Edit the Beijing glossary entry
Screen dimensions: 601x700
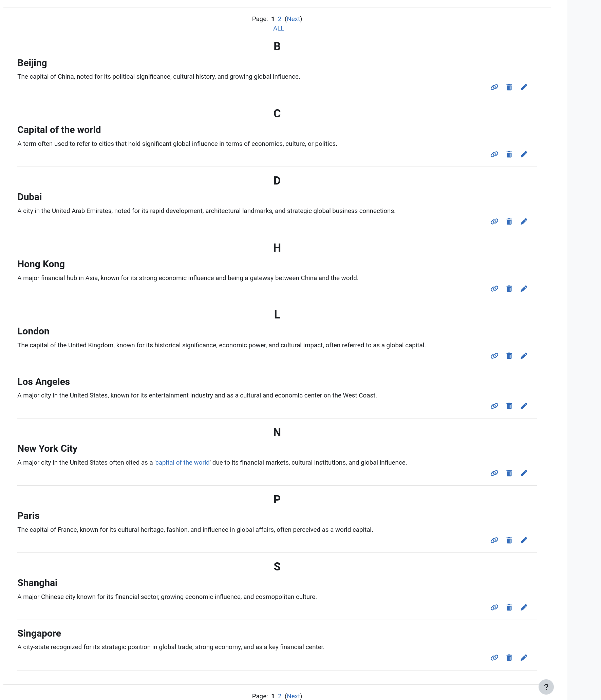[x=524, y=87]
